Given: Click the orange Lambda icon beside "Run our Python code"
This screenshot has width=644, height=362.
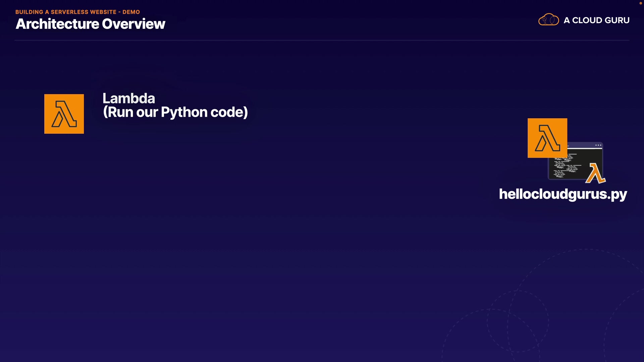Looking at the screenshot, I should click(x=64, y=114).
